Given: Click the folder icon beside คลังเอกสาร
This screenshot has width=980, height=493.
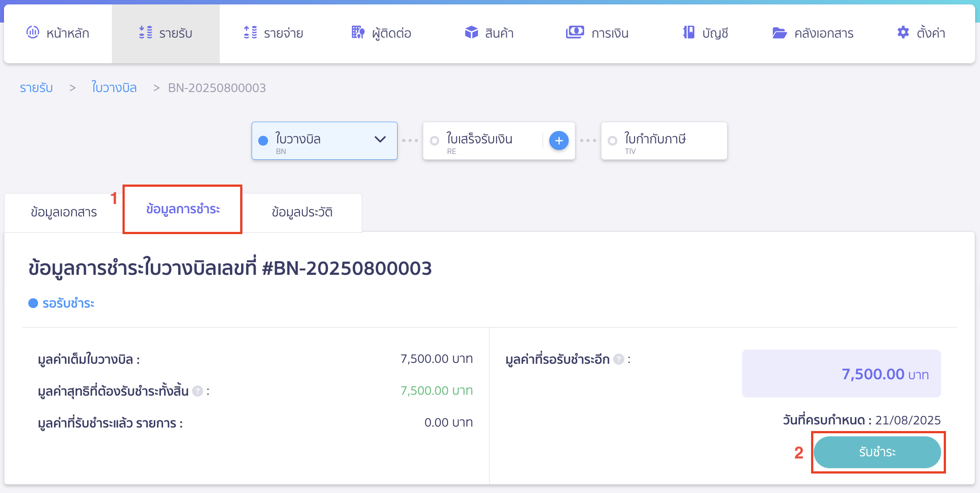Looking at the screenshot, I should coord(779,33).
